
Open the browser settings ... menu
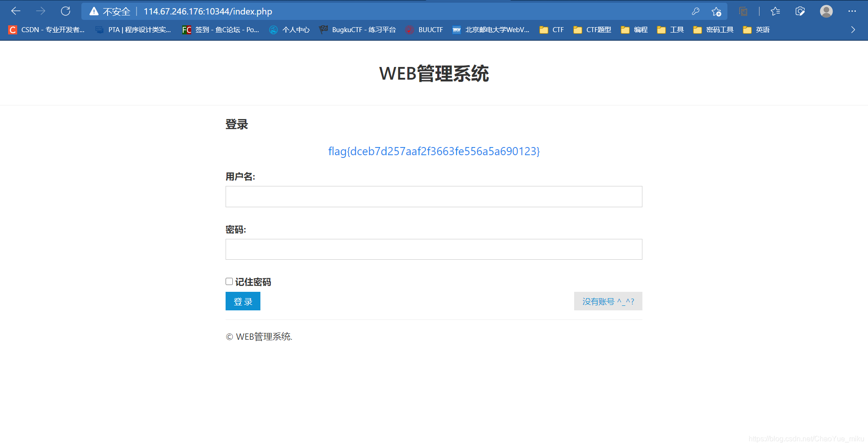click(x=852, y=11)
